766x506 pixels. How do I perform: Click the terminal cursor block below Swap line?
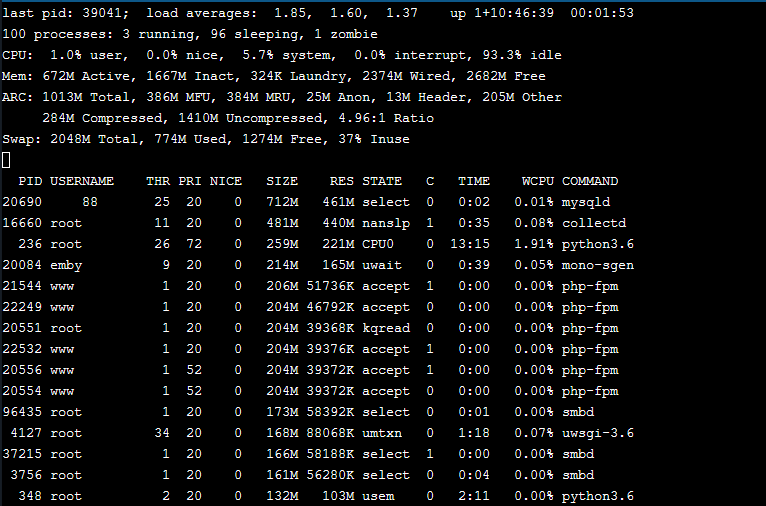pyautogui.click(x=6, y=160)
